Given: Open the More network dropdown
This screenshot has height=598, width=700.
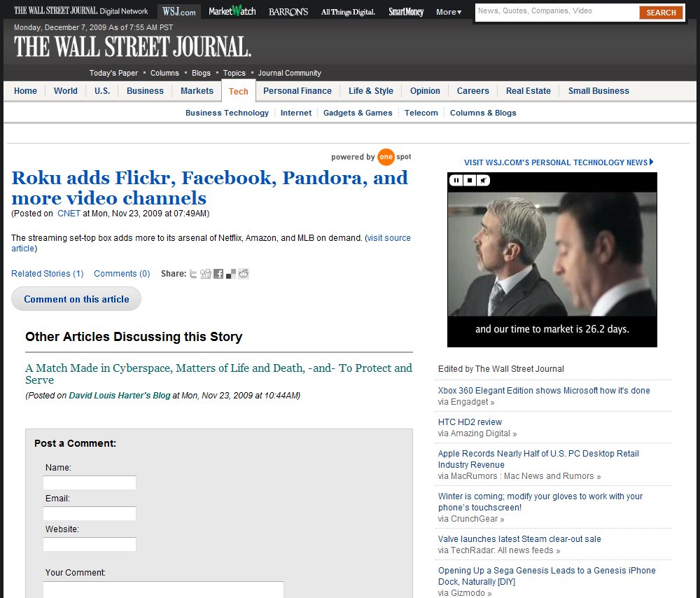Looking at the screenshot, I should [449, 12].
